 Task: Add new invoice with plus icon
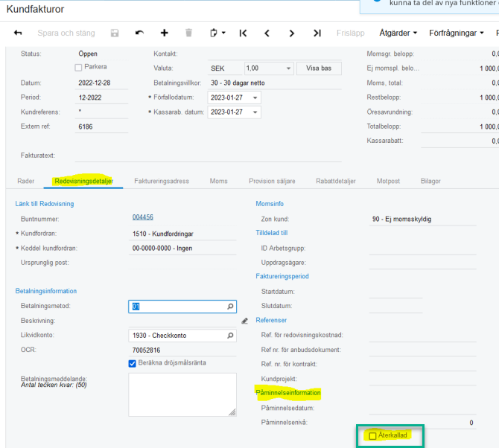click(164, 33)
